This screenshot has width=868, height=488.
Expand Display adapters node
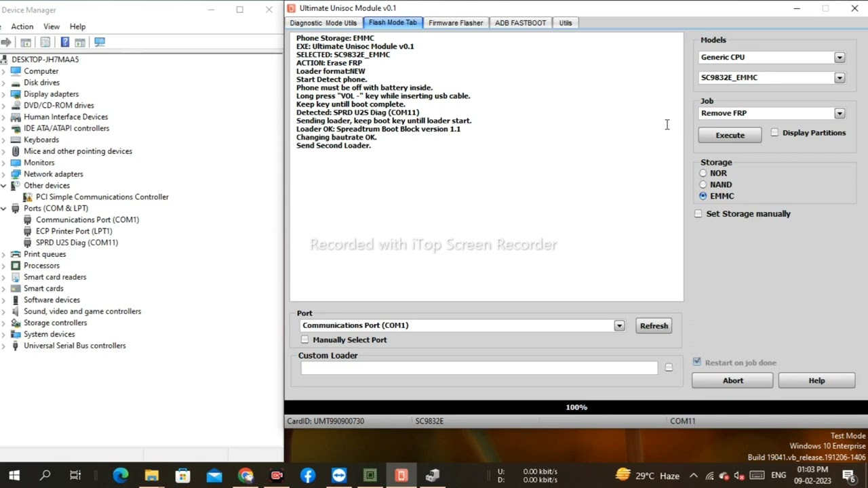(4, 94)
